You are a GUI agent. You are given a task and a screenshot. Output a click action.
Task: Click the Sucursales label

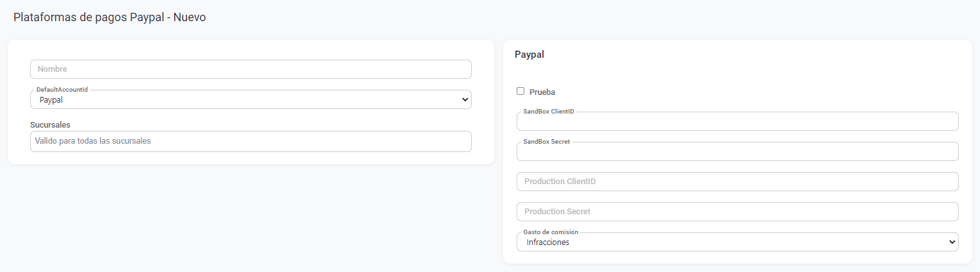point(50,124)
